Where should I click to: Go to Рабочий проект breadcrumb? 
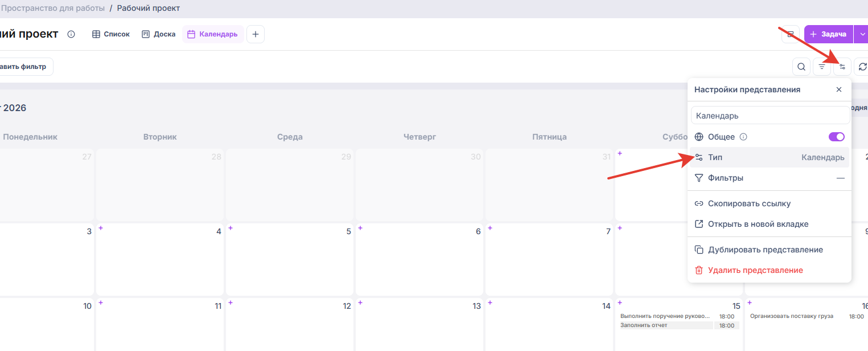tap(149, 9)
